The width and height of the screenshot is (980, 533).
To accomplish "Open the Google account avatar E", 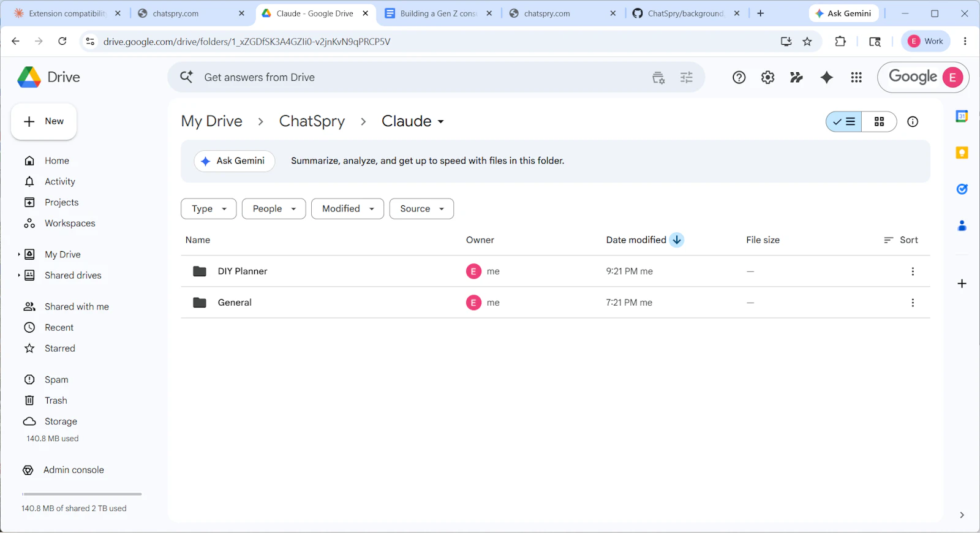I will (952, 77).
